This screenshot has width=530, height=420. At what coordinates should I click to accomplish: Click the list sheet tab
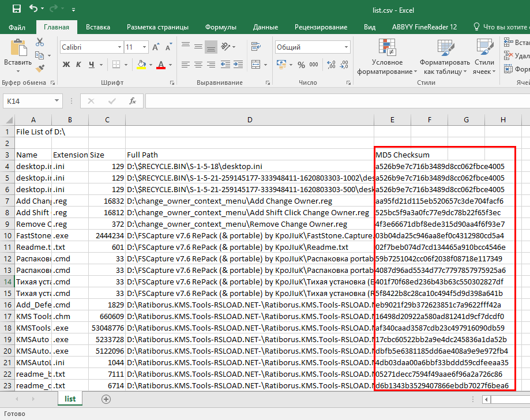(x=70, y=399)
